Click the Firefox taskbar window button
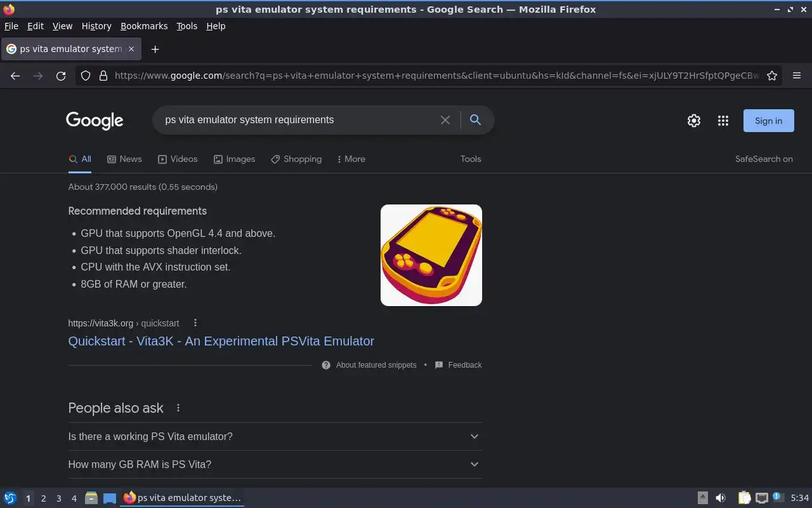Viewport: 812px width, 508px height. pos(182,498)
